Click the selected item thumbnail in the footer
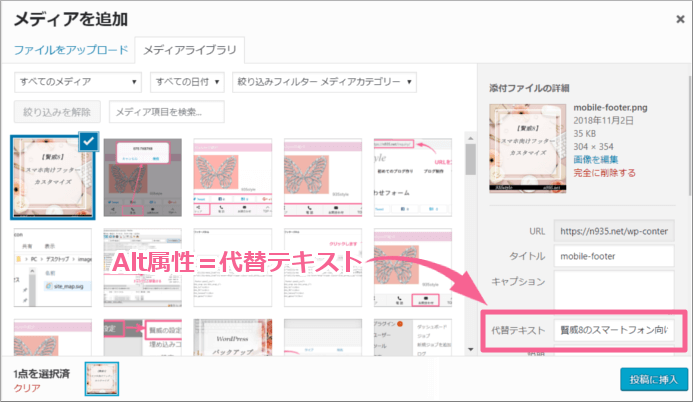This screenshot has height=402, width=693. tap(102, 379)
